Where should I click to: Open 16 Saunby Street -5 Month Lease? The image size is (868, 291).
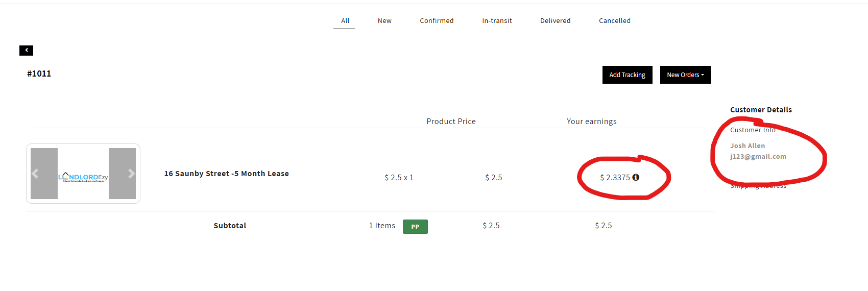coord(226,174)
